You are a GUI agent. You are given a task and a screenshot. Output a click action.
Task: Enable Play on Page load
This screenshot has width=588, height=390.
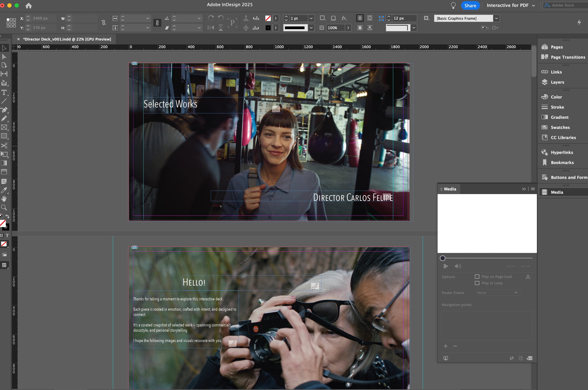point(477,277)
